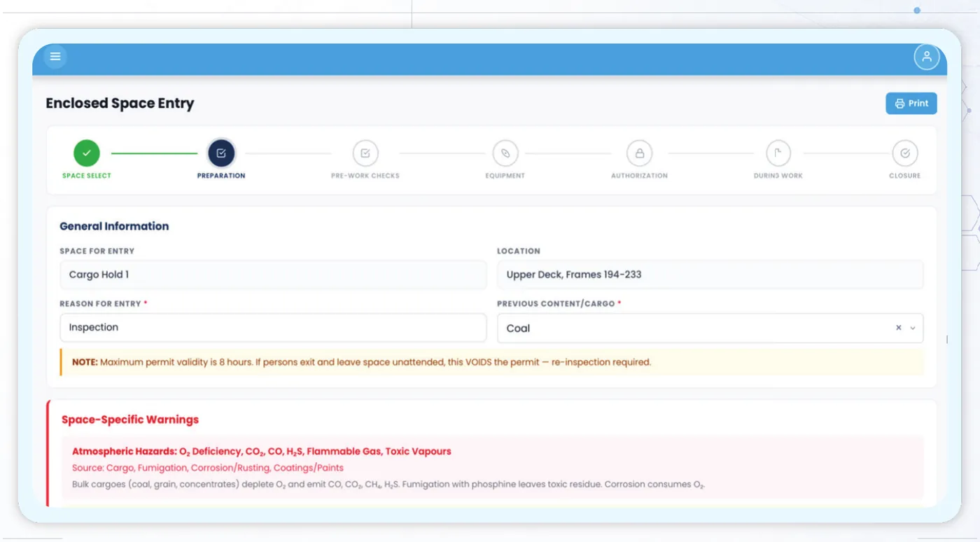Click the Space-Specific Warnings heading
Screen dimensions: 980x542
[x=130, y=419]
